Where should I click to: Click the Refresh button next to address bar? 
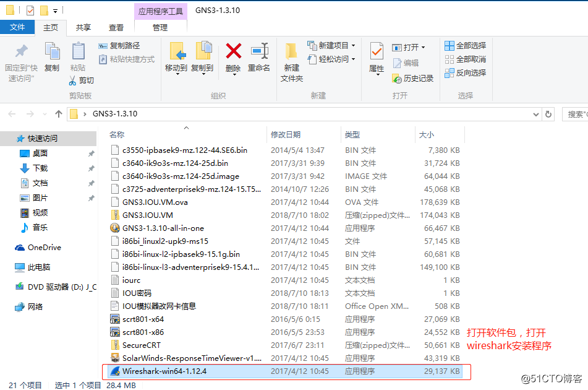548,114
